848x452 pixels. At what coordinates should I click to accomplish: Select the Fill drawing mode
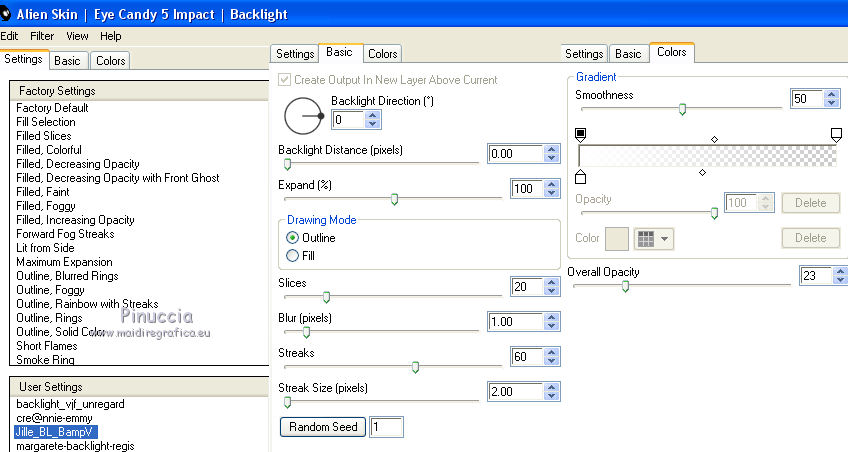coord(293,256)
